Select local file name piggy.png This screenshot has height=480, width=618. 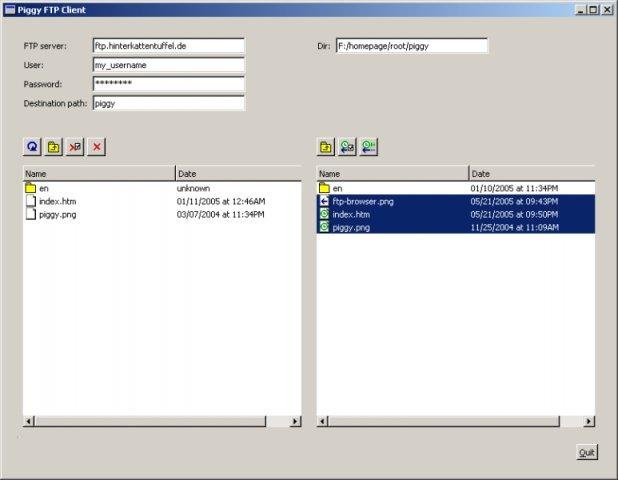(351, 227)
